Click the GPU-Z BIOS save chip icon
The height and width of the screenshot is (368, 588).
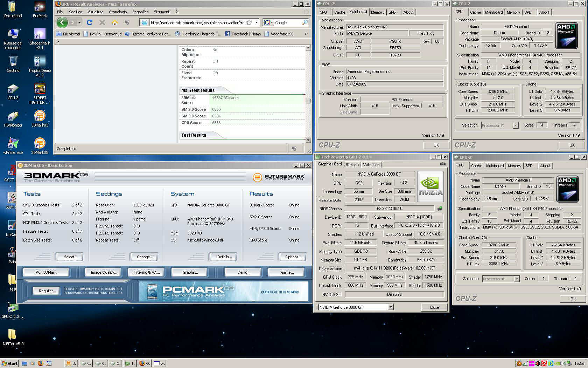[x=440, y=209]
